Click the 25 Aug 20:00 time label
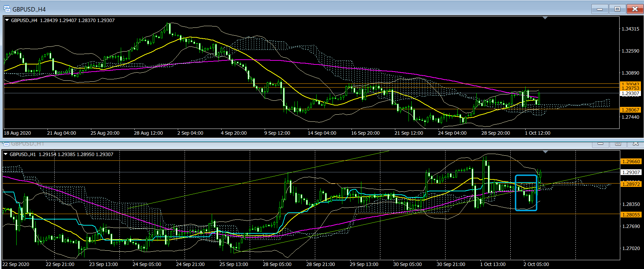The image size is (644, 269). click(105, 133)
